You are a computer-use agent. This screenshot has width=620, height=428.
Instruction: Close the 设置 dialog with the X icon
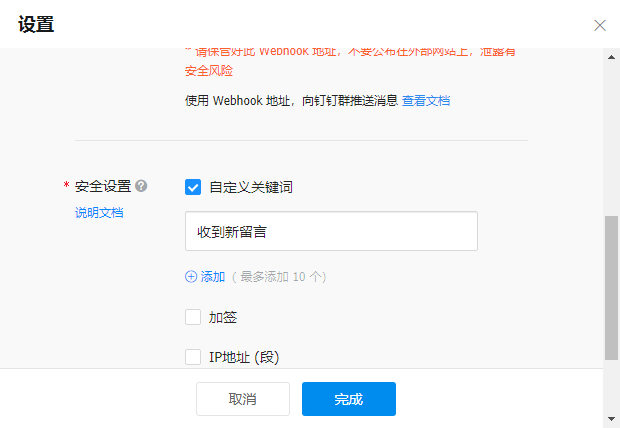[600, 25]
